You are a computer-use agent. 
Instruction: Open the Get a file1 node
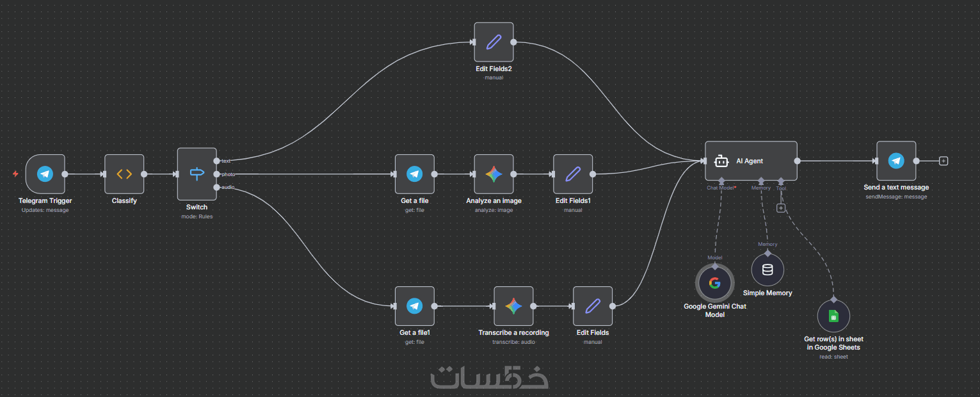point(415,306)
